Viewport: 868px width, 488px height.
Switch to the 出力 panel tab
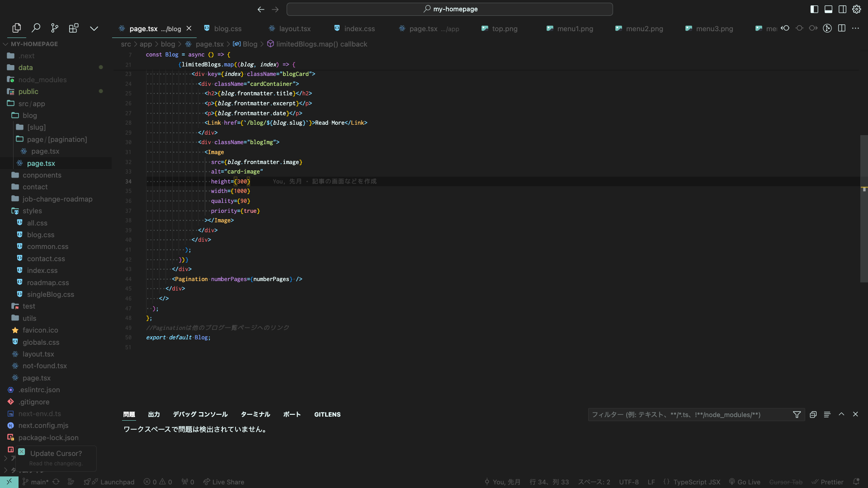point(154,414)
